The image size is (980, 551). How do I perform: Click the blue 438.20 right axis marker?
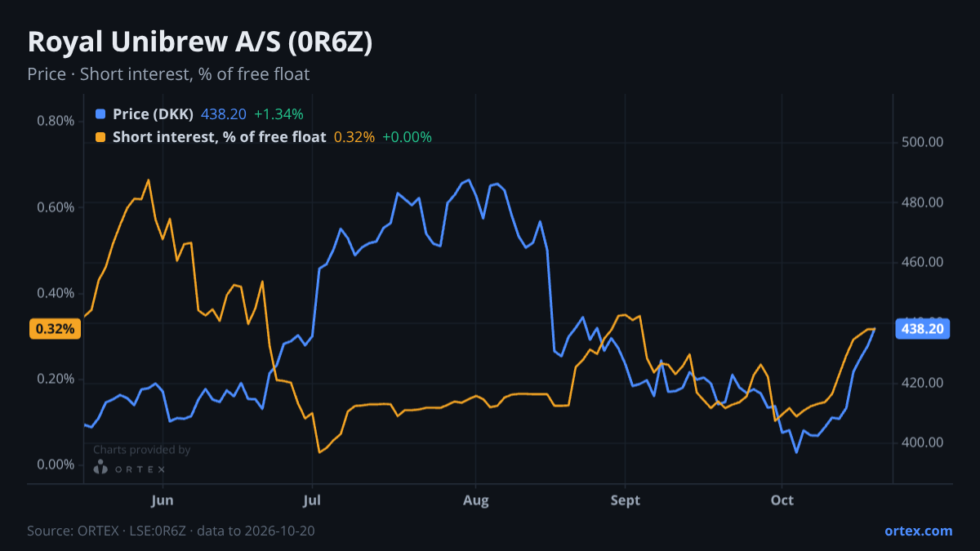922,329
